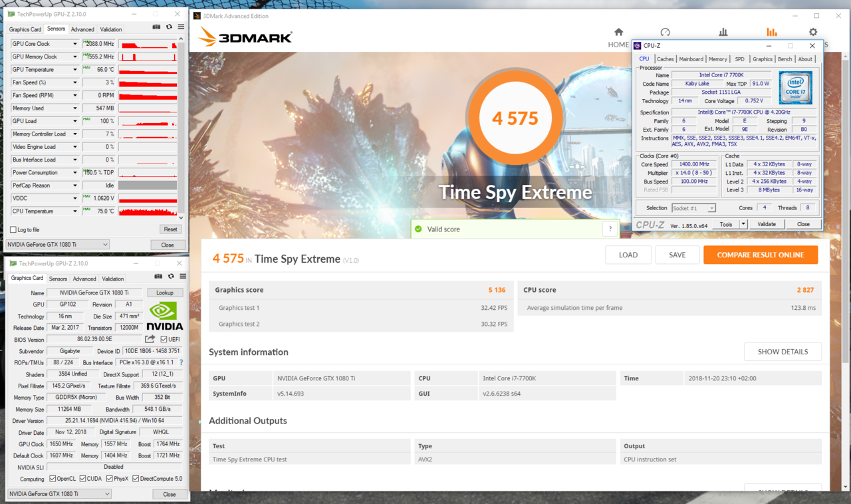Click the GPU-Z Sensors vertical scrollbar
Viewport: 851px width, 504px height.
pyautogui.click(x=182, y=128)
